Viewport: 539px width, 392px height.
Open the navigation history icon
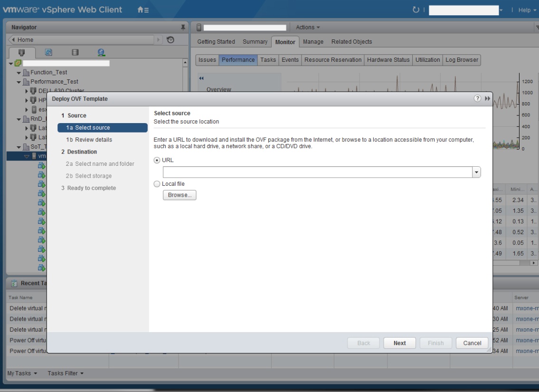[170, 40]
